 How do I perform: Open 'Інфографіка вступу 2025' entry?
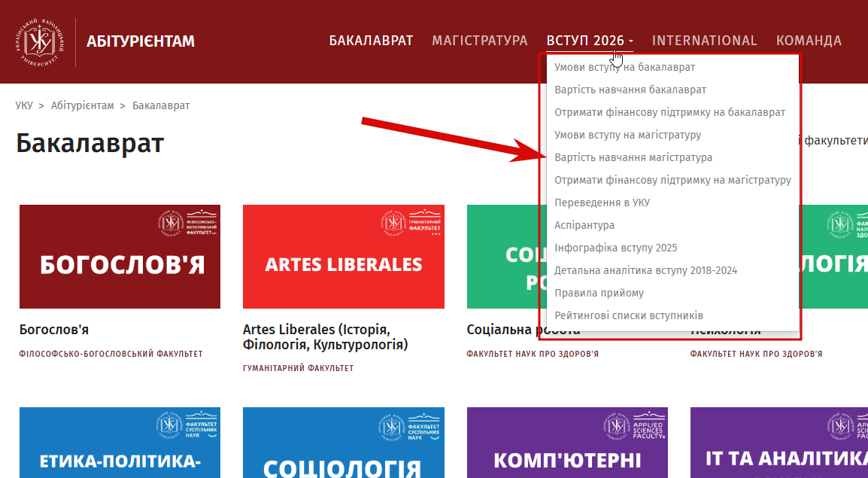[x=615, y=248]
